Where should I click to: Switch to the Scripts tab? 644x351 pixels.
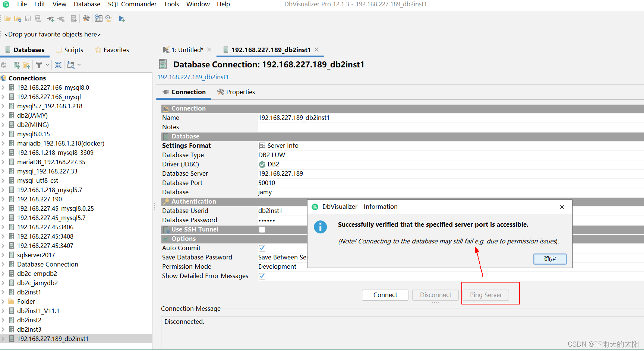tap(70, 50)
